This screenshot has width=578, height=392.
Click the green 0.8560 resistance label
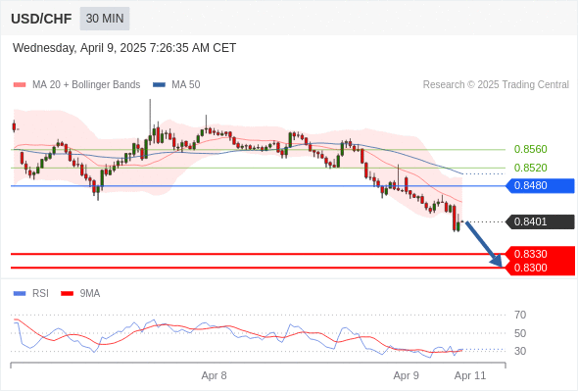tap(530, 149)
